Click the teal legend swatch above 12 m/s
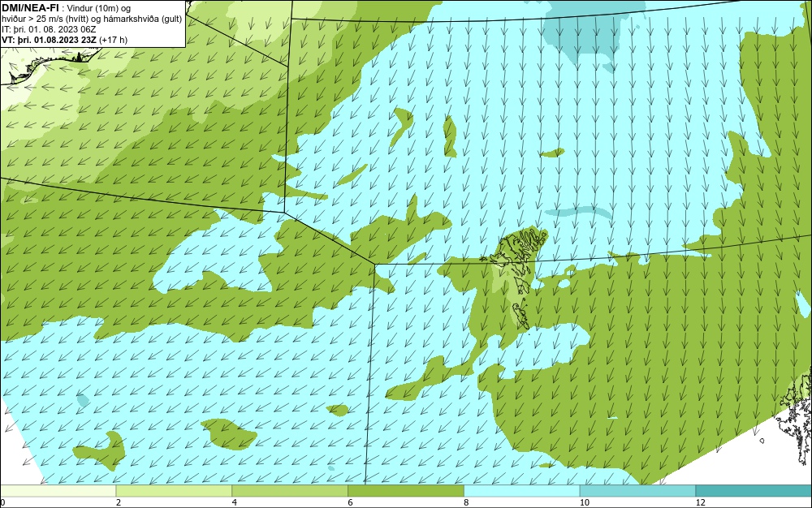 pos(754,491)
